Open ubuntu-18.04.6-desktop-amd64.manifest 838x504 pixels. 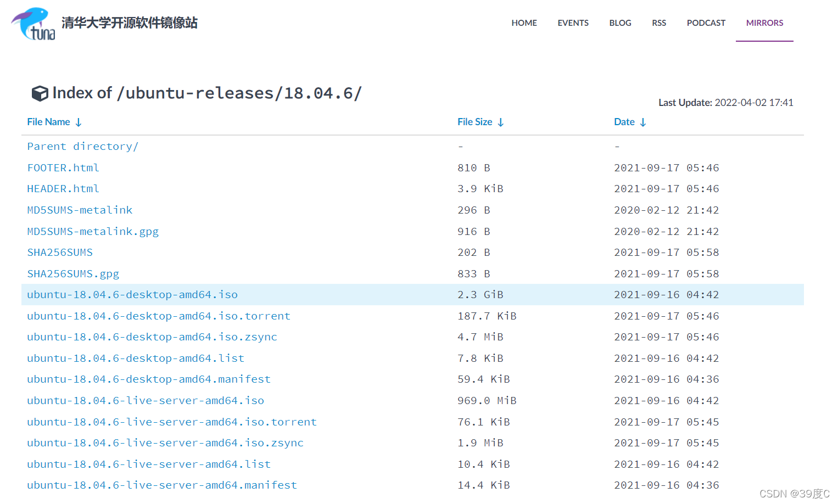coord(149,379)
